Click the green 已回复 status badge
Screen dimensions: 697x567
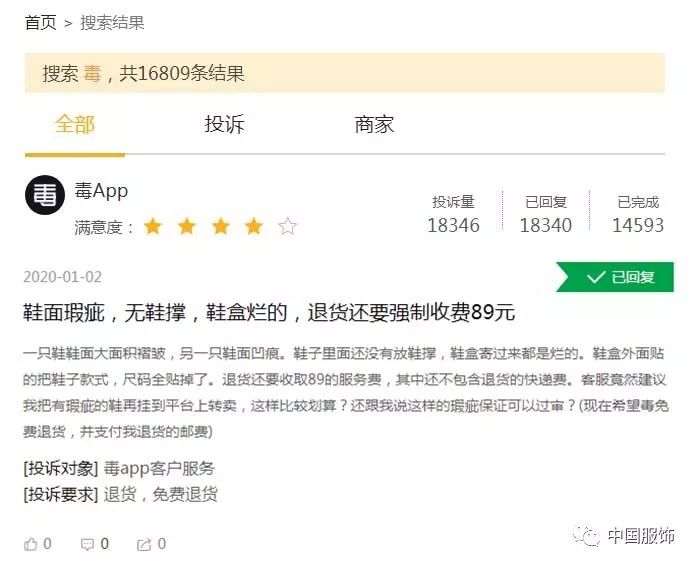click(x=615, y=277)
